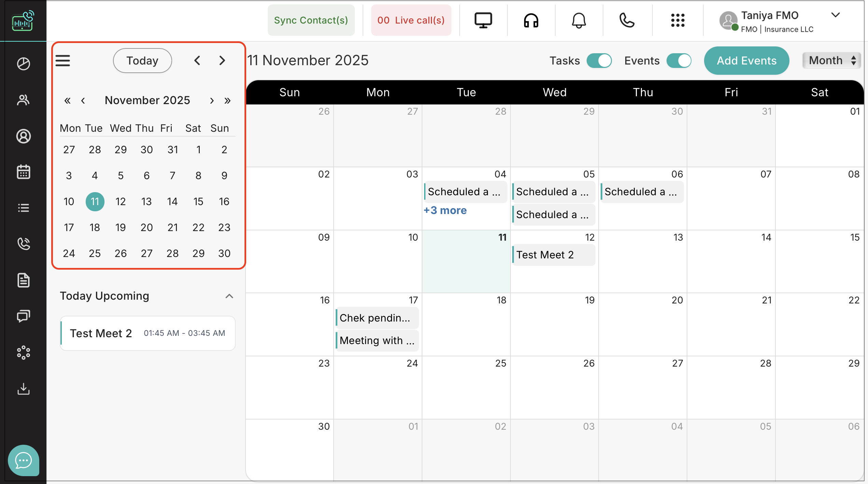This screenshot has width=868, height=484.
Task: Click the headset icon in top bar
Action: (531, 20)
